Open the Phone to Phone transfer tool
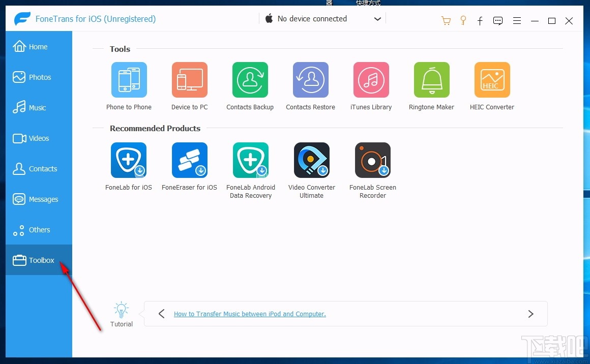 (129, 79)
